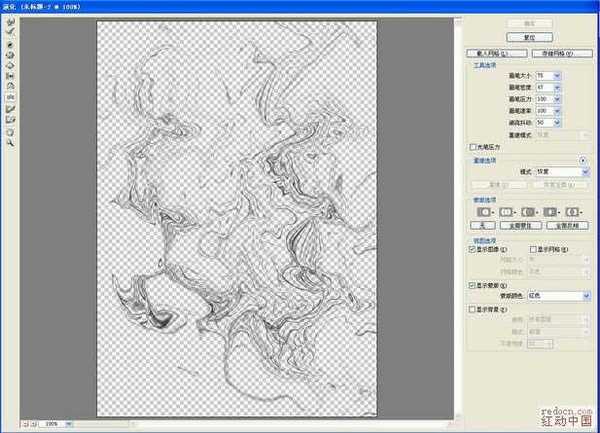This screenshot has height=433, width=600.
Task: Enable the 显示背景 show backdrop checkbox
Action: tap(474, 310)
